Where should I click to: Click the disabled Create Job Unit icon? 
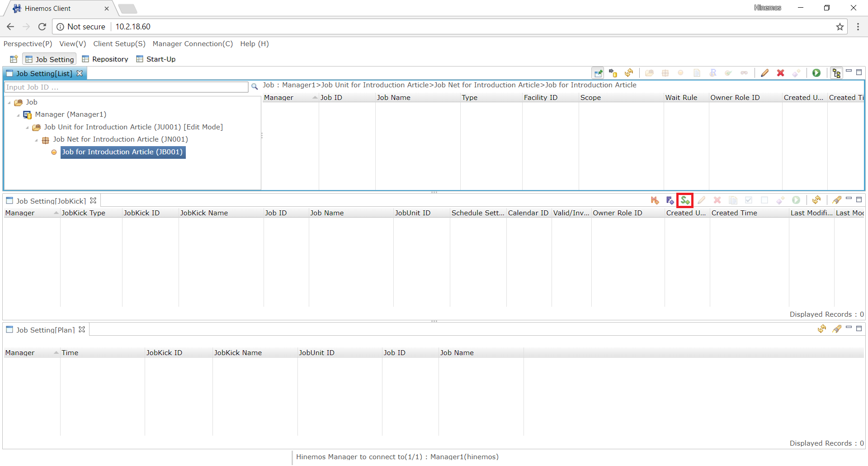(x=649, y=73)
